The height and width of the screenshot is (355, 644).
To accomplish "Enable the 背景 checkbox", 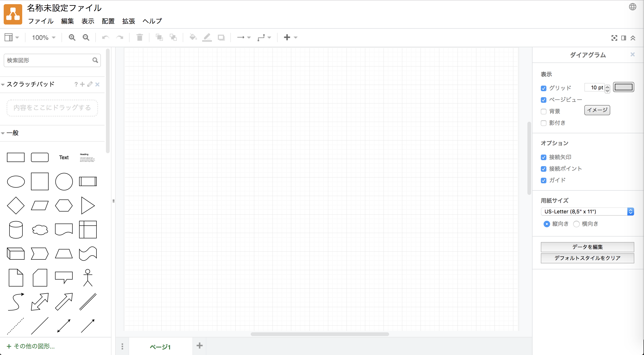I will tap(544, 112).
